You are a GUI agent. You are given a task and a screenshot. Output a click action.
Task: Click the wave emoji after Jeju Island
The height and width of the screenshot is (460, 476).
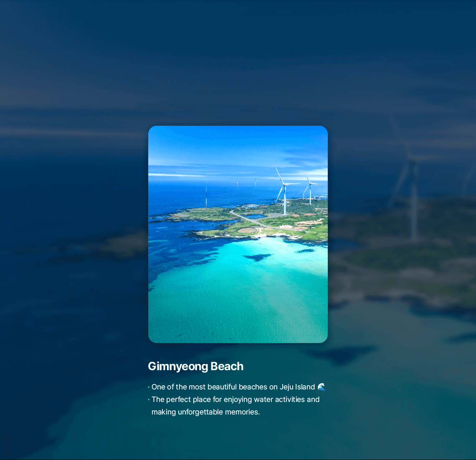coord(321,387)
